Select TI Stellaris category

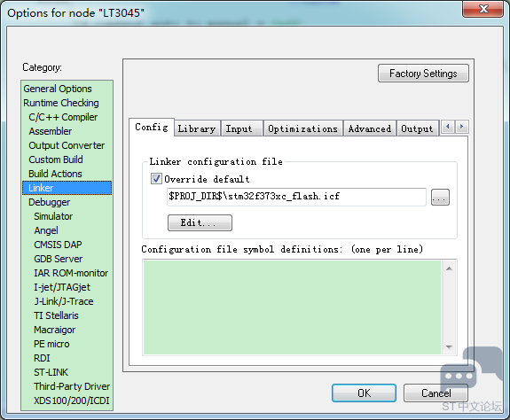tap(56, 315)
